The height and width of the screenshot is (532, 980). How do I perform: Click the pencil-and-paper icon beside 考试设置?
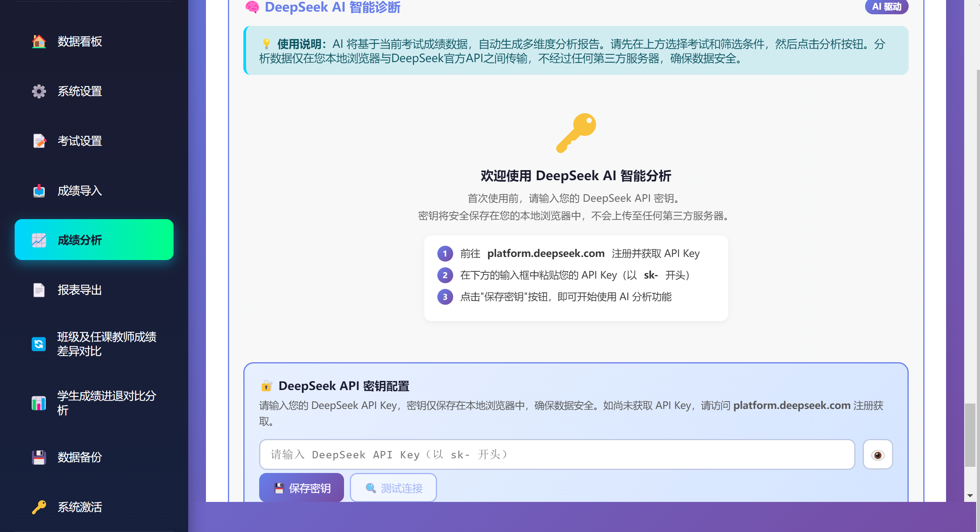point(39,141)
